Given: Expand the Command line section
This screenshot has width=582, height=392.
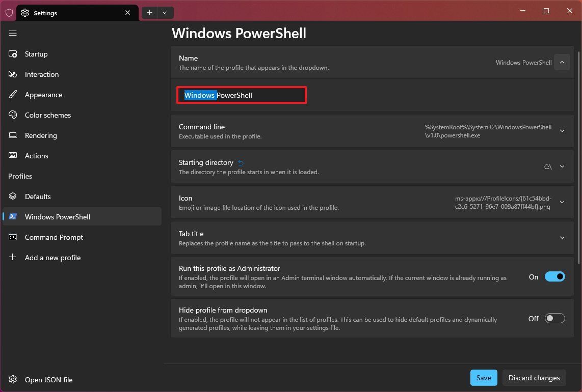Looking at the screenshot, I should coord(562,131).
